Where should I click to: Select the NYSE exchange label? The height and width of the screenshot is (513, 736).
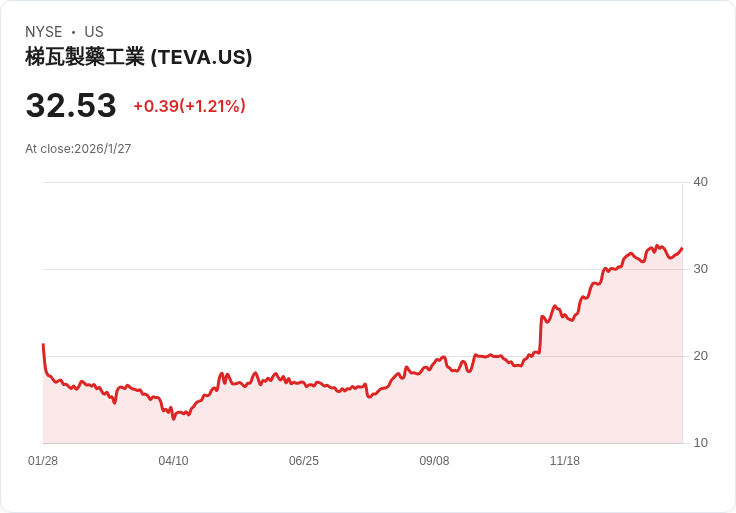[x=44, y=32]
